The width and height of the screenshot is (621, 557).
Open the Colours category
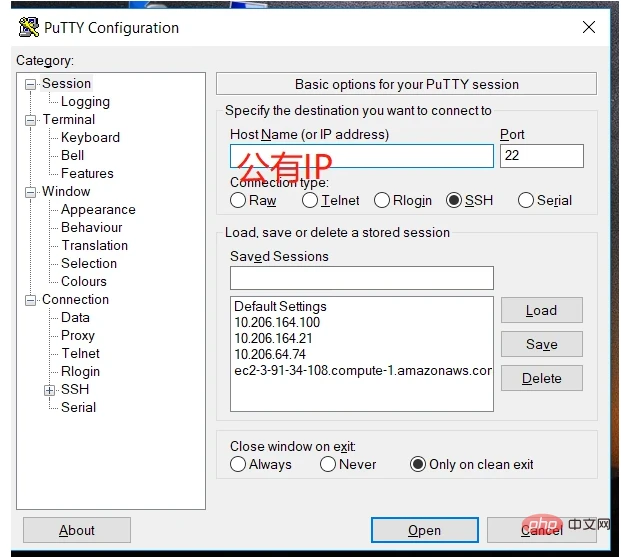(x=84, y=281)
